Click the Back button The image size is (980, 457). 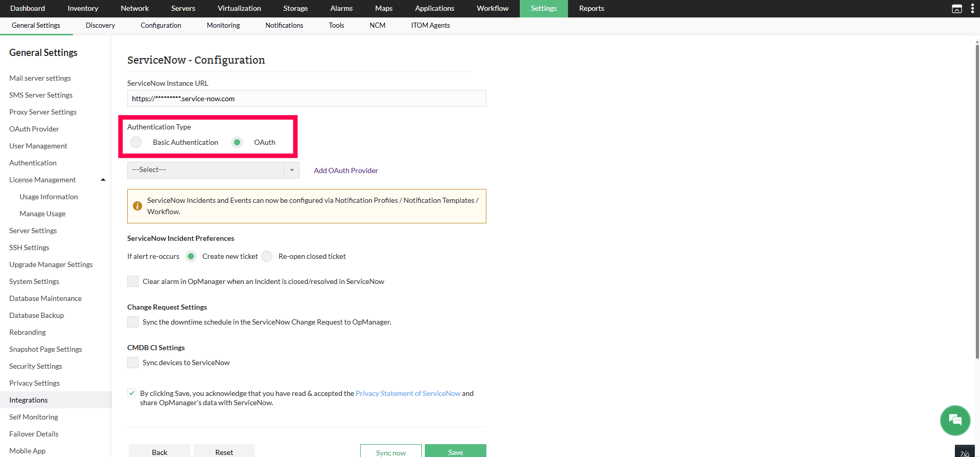[x=160, y=451]
